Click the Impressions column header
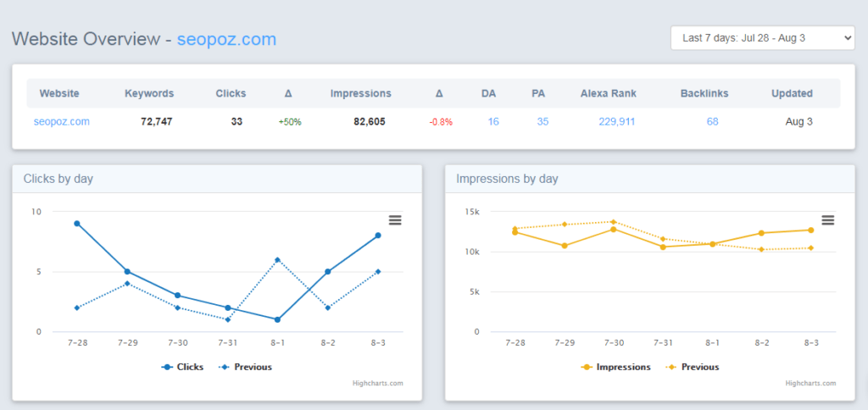The width and height of the screenshot is (868, 410). click(x=361, y=93)
